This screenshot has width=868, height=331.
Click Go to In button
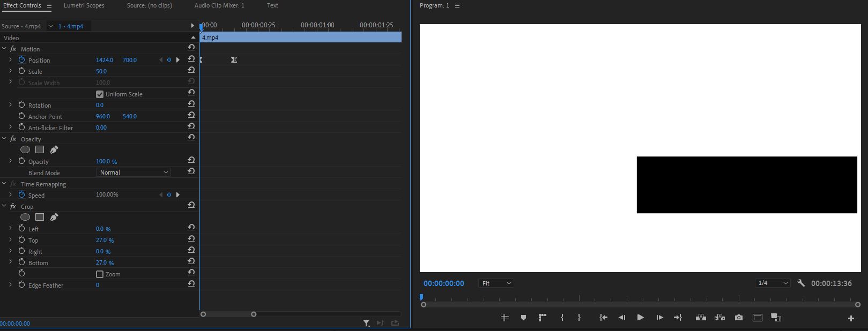point(603,318)
